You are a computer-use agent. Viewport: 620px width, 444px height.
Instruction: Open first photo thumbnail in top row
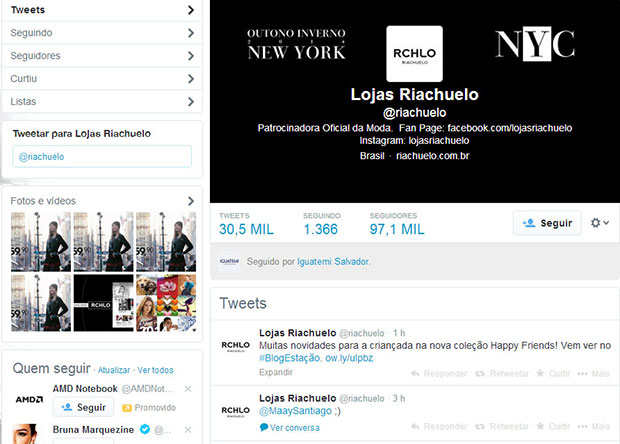point(41,242)
